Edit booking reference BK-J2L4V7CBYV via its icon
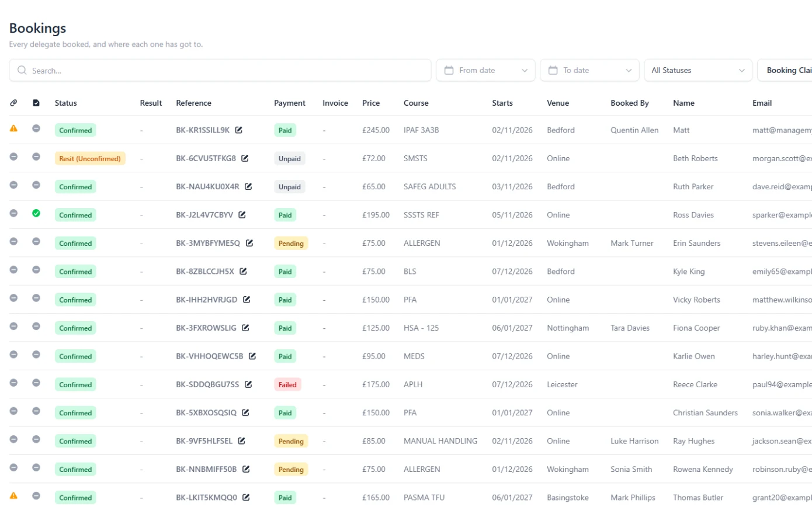The width and height of the screenshot is (812, 507). pyautogui.click(x=242, y=215)
